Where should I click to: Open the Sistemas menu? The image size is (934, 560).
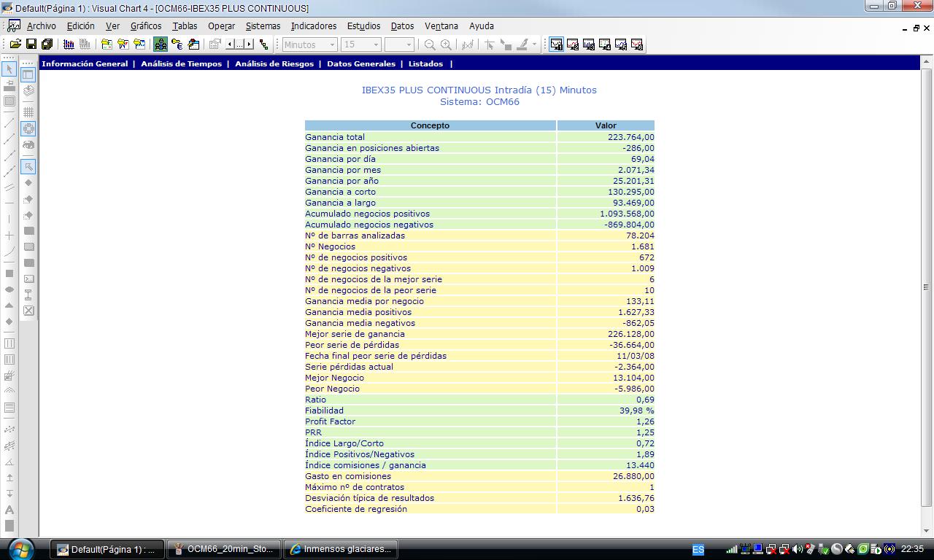[x=263, y=26]
